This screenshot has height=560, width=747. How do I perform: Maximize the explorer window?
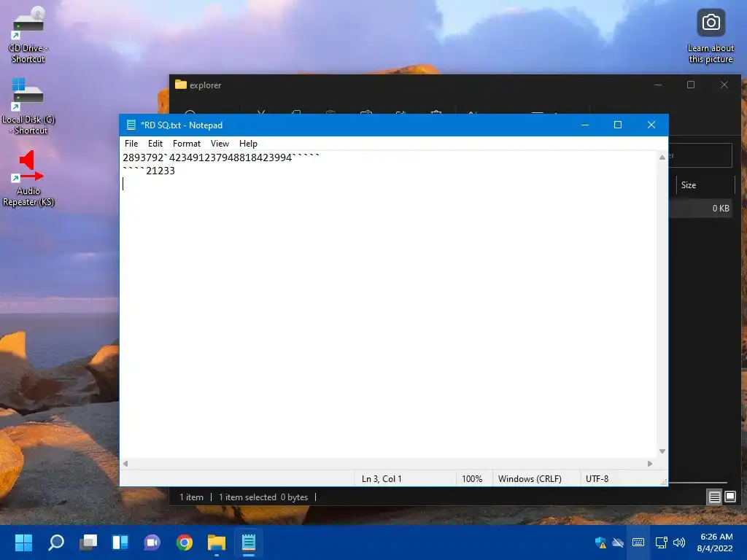(691, 85)
